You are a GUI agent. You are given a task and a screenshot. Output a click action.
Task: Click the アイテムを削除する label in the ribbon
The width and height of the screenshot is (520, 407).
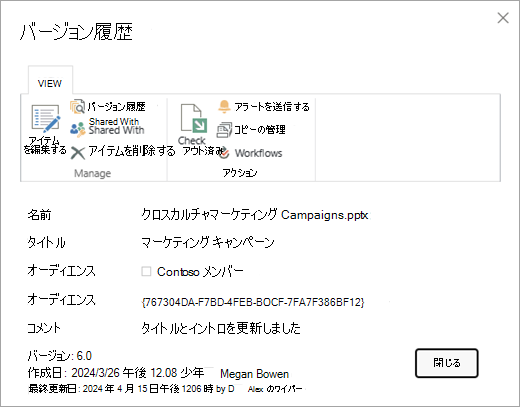[x=132, y=151]
